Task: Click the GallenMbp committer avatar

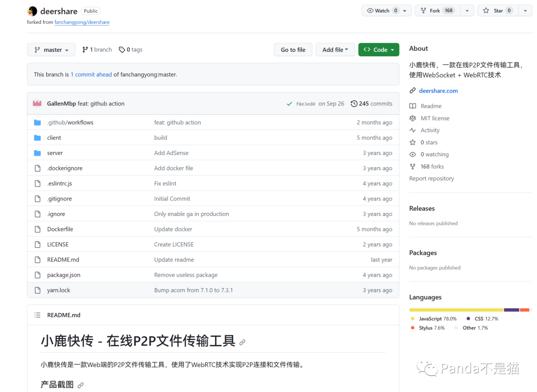Action: 37,103
